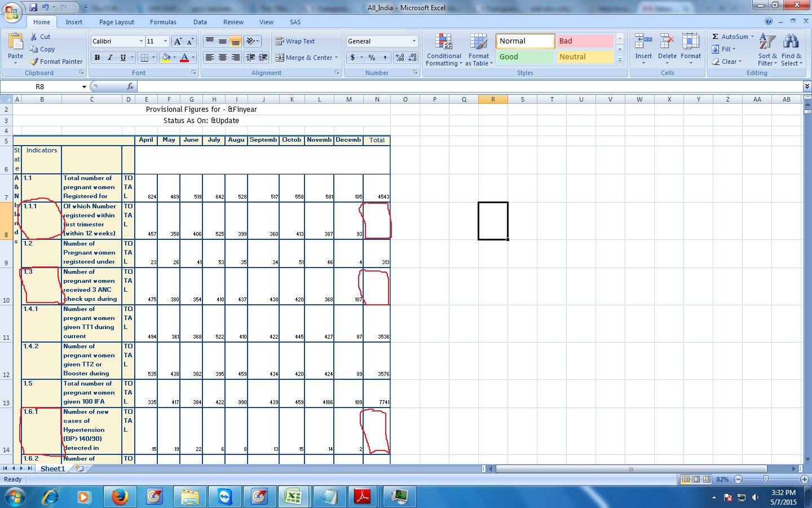
Task: Open Merge & Center dropdown arrow
Action: click(337, 58)
